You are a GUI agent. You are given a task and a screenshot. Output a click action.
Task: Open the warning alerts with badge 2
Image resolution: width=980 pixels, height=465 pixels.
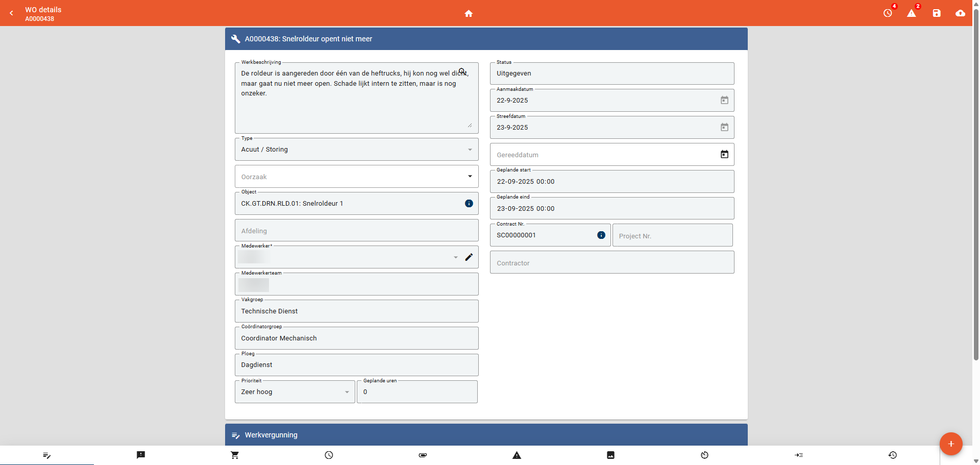tap(912, 13)
